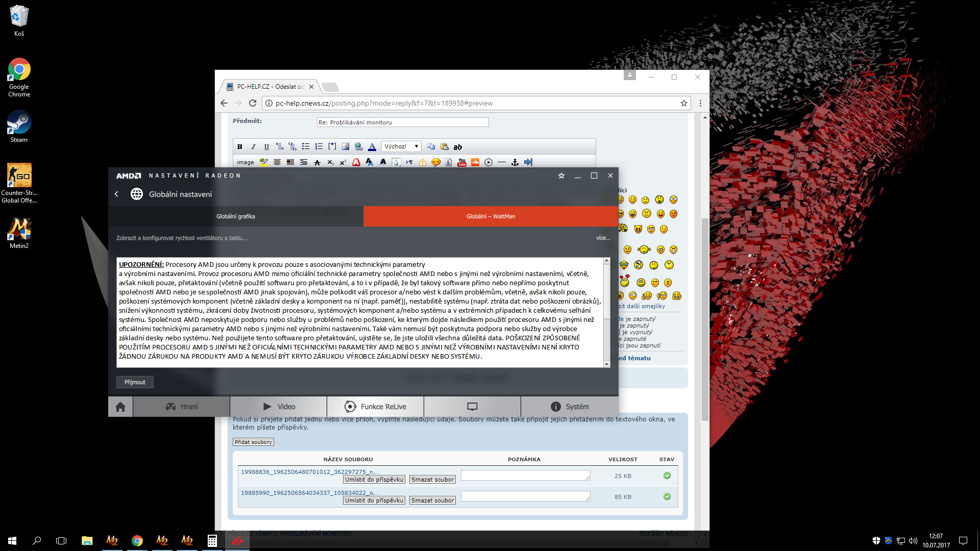Screen dimensions: 980x551
Task: Open the Výchozí font size dropdown
Action: 402,146
